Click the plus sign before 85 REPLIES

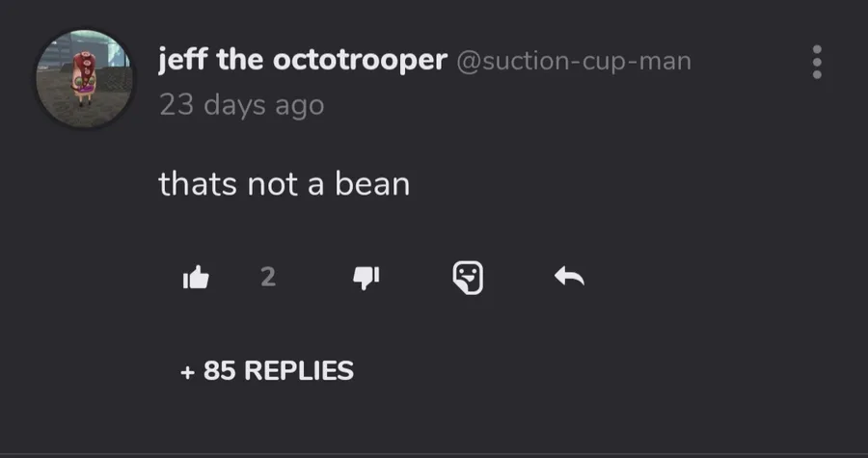coord(187,371)
